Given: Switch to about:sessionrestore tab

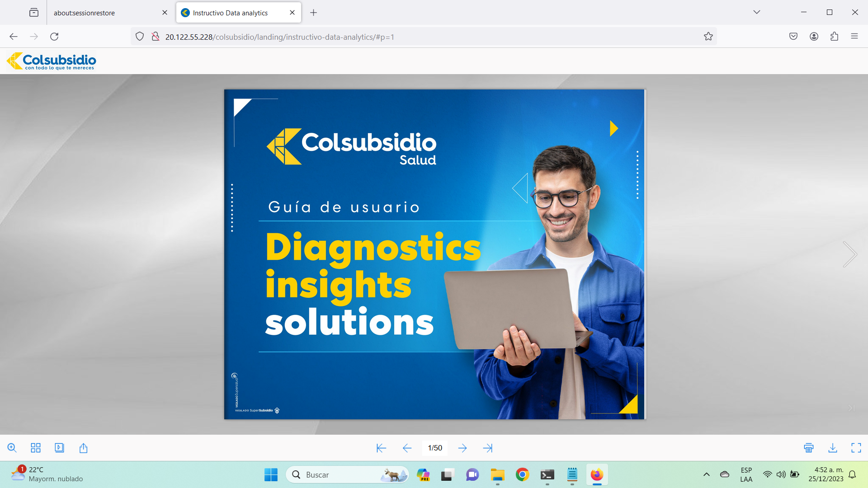Looking at the screenshot, I should (84, 13).
